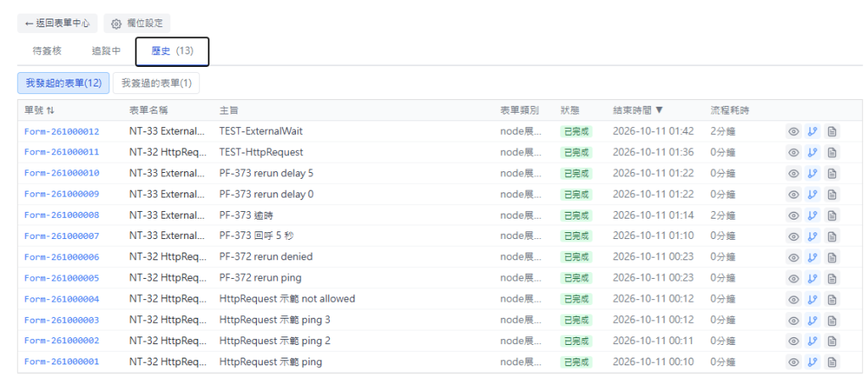
Task: Show the flow branch icon for Form-261000011
Action: click(813, 153)
